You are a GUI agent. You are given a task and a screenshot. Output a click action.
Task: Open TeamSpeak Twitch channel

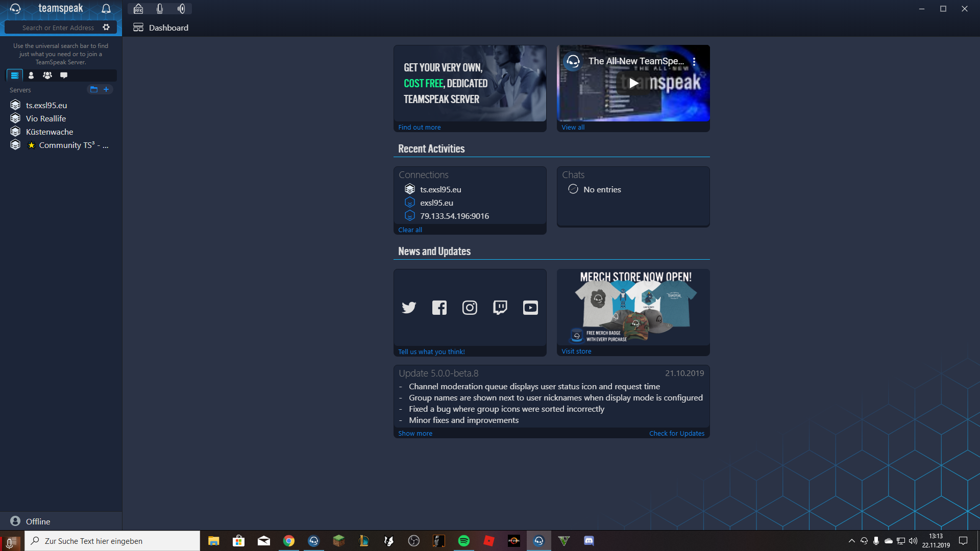pos(500,308)
